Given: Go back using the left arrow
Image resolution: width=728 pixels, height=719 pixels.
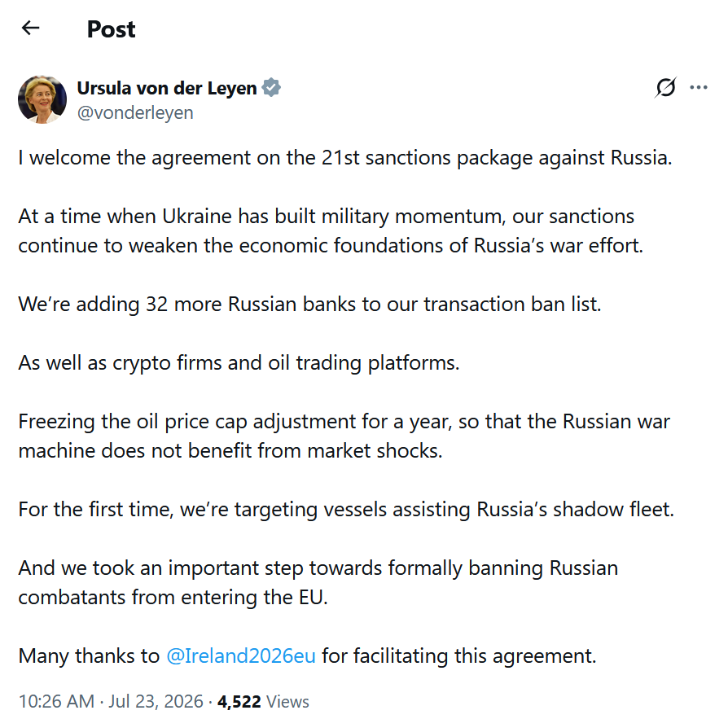Looking at the screenshot, I should (x=31, y=28).
